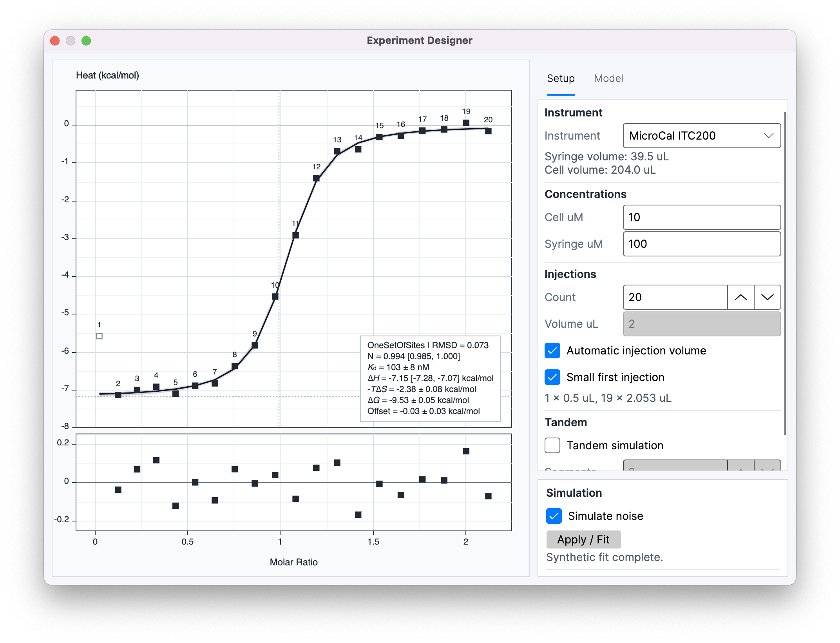Increase injection count with up arrow
This screenshot has height=643, width=840.
pos(740,297)
